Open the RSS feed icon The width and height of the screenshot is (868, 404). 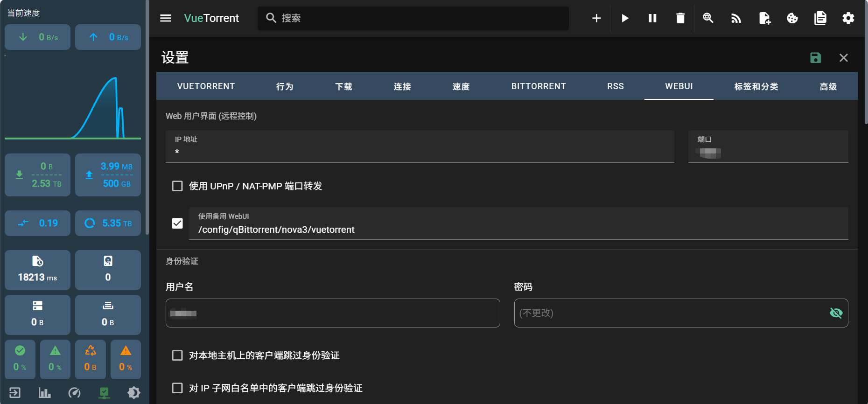point(736,18)
